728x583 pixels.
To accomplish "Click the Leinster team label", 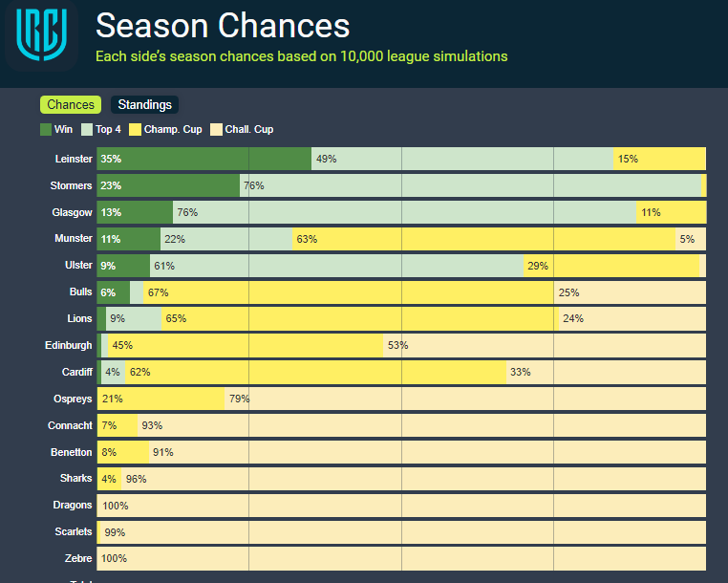I will 75,159.
